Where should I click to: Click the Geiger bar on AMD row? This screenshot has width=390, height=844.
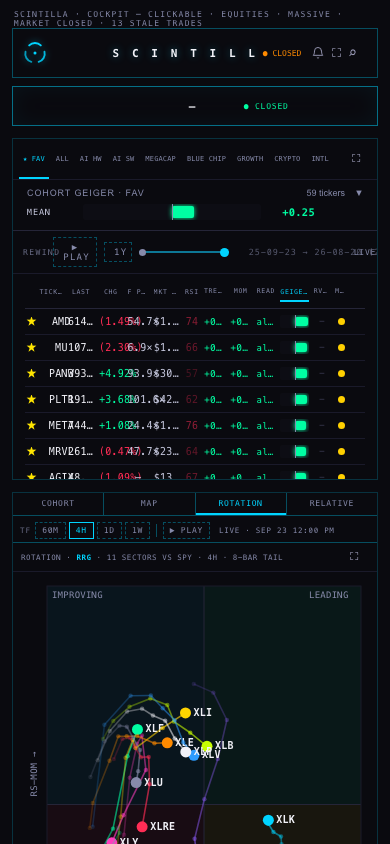(x=294, y=322)
